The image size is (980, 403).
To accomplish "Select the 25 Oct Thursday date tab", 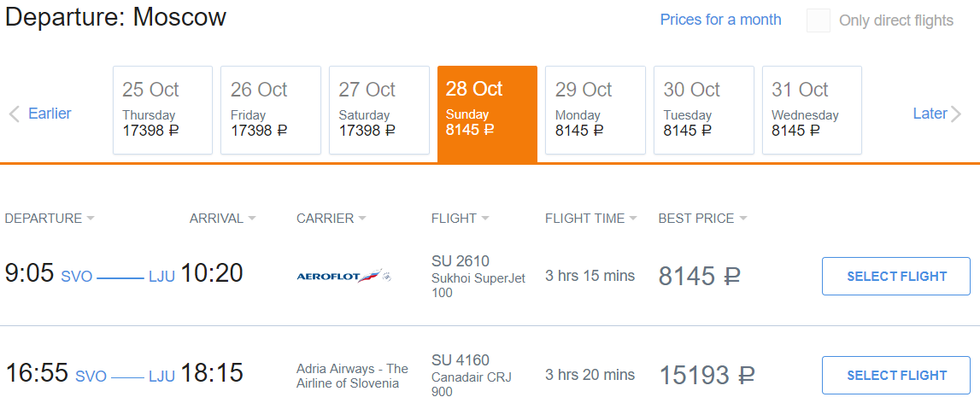I will coord(162,110).
